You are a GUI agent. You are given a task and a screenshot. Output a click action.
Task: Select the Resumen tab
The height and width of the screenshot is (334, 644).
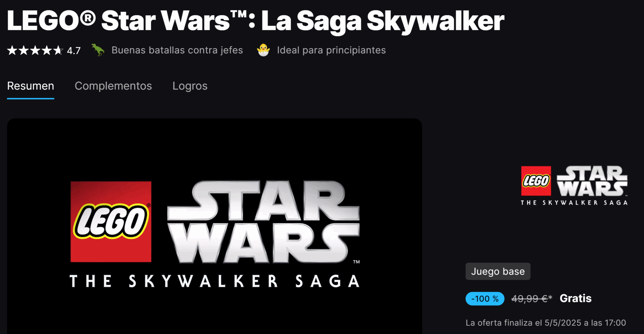(x=31, y=86)
